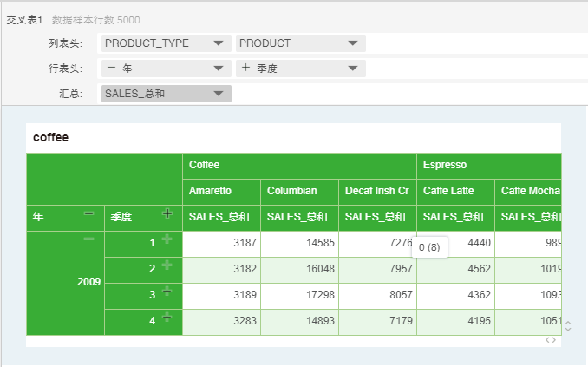Click the Coffee column group header
588x367 pixels.
tap(205, 164)
